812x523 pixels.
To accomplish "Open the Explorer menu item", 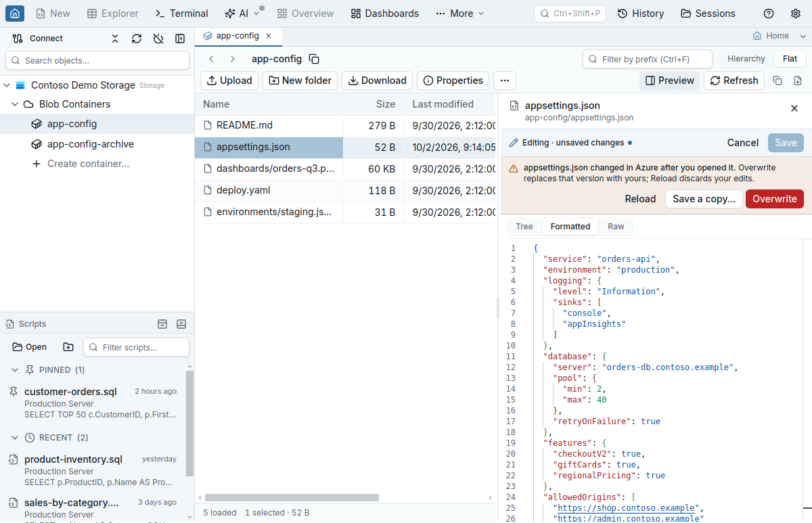I will pos(113,14).
